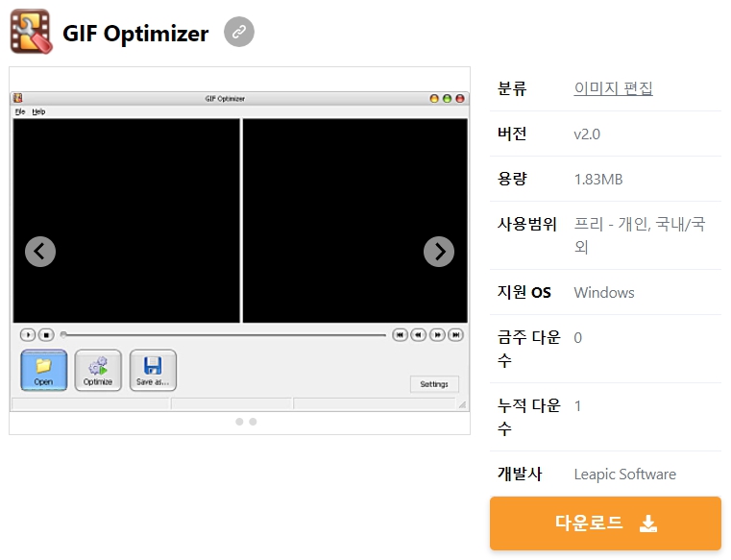Open the File menu in the screenshot

coord(20,111)
